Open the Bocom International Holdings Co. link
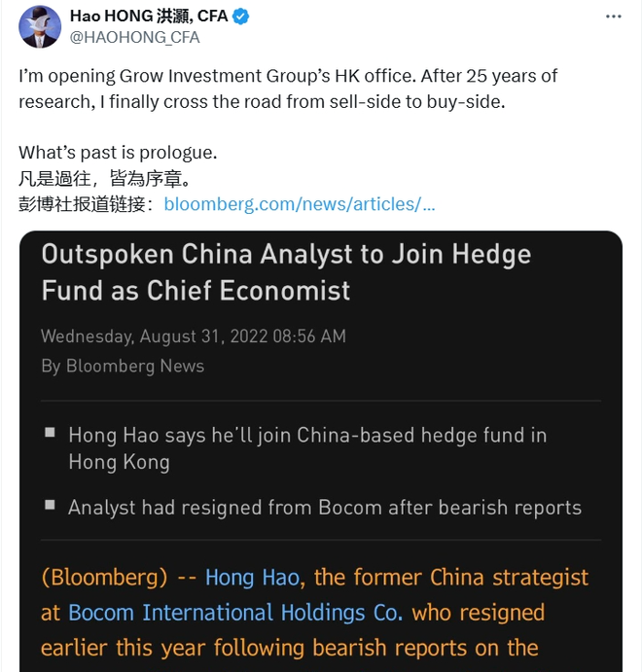Image resolution: width=642 pixels, height=672 pixels. point(235,613)
